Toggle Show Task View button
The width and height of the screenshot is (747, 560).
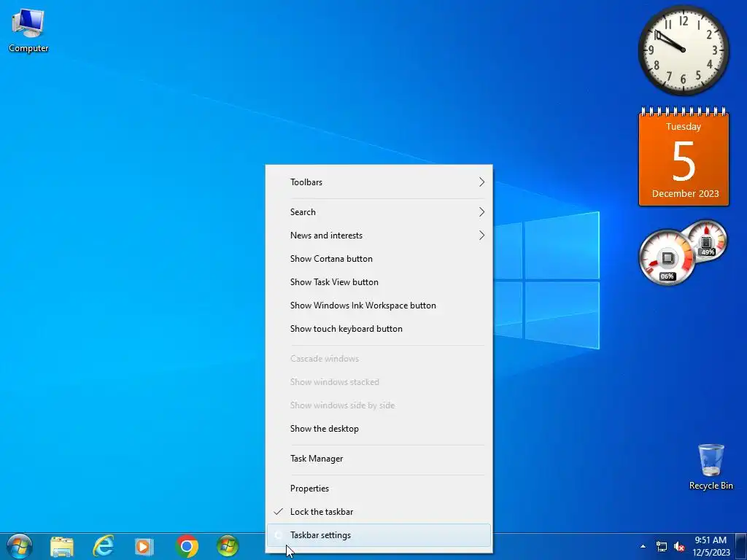379,282
